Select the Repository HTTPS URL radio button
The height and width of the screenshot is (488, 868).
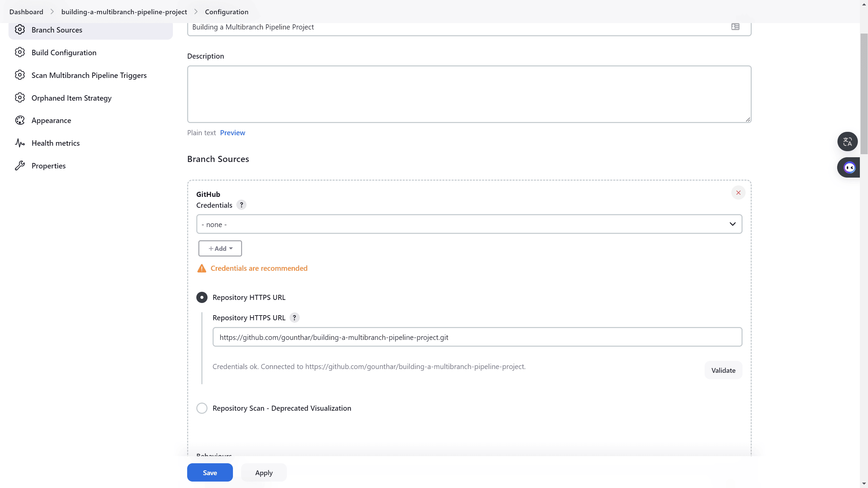coord(202,298)
